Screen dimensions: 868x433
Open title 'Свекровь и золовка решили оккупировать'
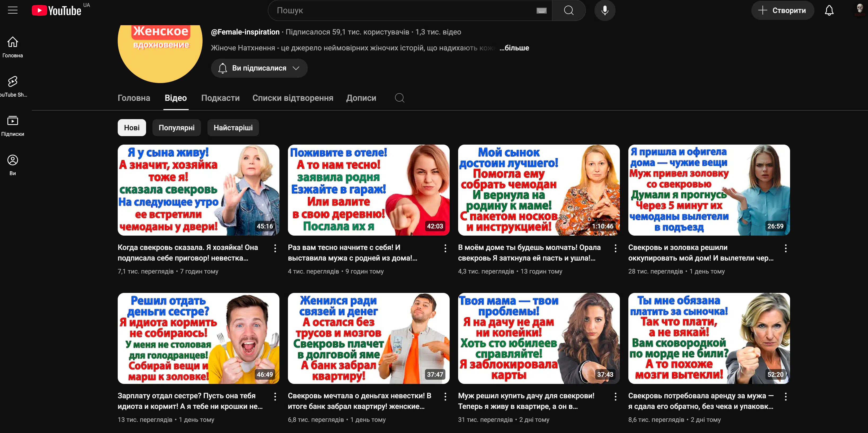701,253
